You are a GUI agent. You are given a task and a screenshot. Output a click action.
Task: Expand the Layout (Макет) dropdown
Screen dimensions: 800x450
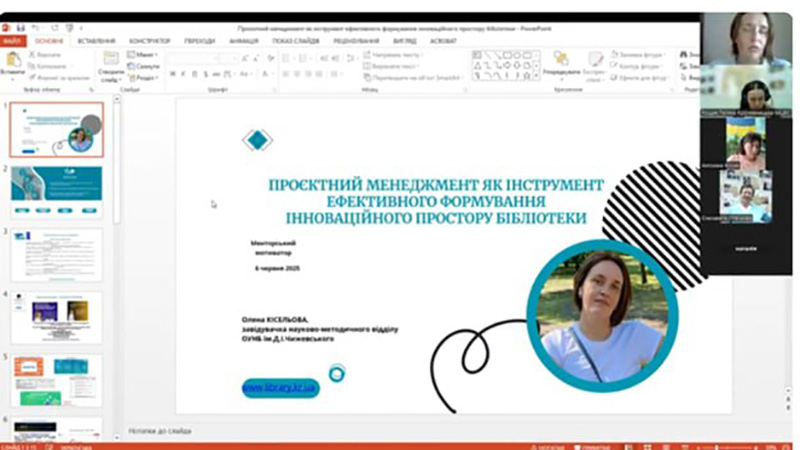[x=145, y=54]
